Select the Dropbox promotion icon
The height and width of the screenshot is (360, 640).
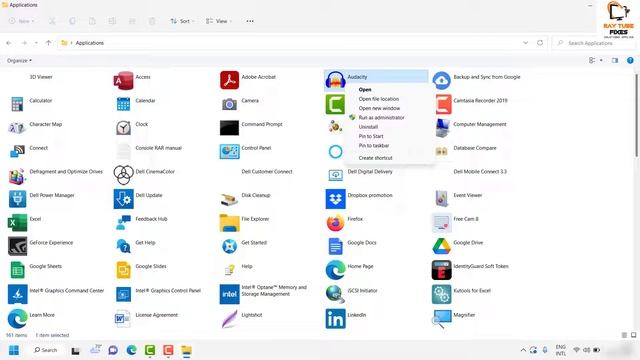pos(336,199)
